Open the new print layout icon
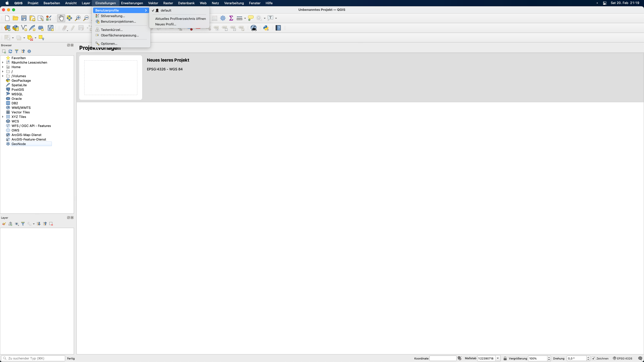644x362 pixels. pyautogui.click(x=32, y=18)
